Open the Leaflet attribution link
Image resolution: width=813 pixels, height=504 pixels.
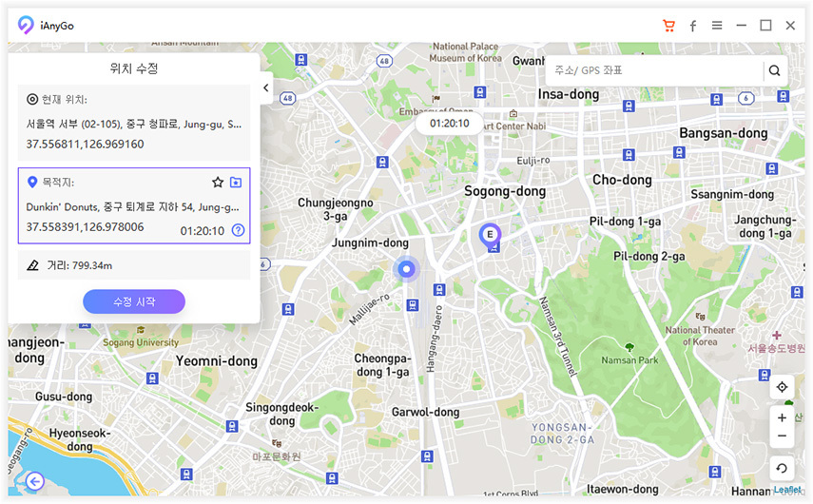787,490
